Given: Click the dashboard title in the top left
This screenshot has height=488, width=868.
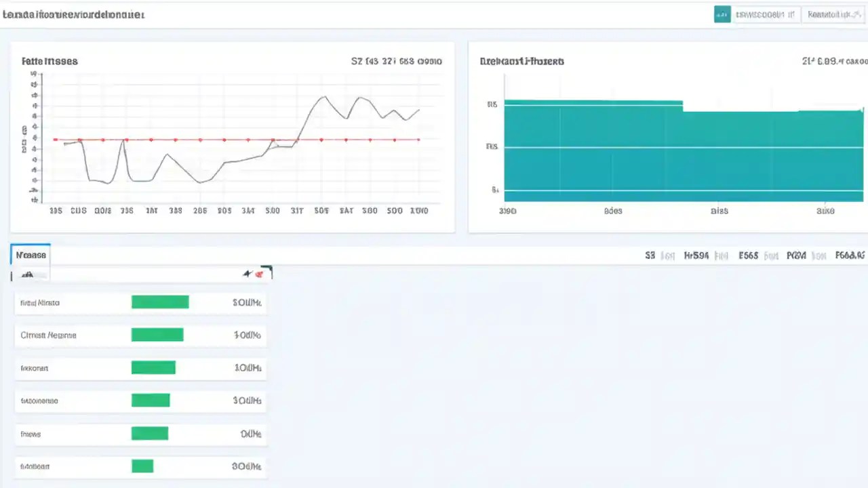Looking at the screenshot, I should click(73, 14).
